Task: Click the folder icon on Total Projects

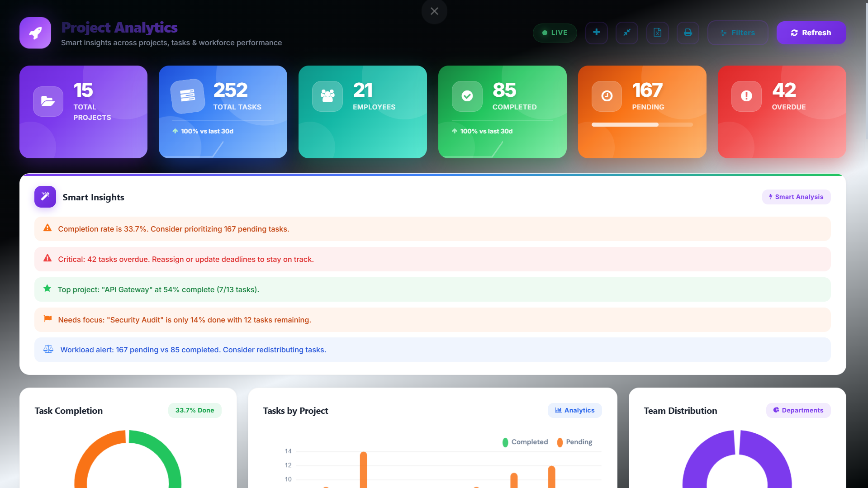Action: point(48,101)
